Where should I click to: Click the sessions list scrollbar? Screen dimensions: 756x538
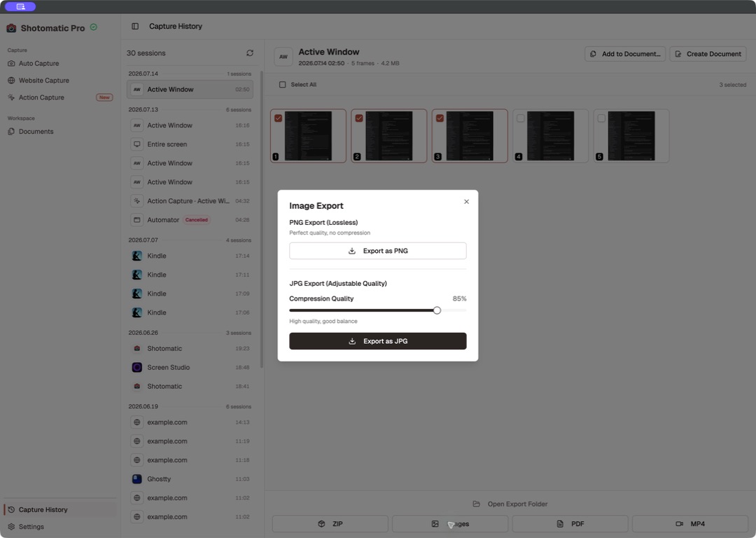[262, 219]
